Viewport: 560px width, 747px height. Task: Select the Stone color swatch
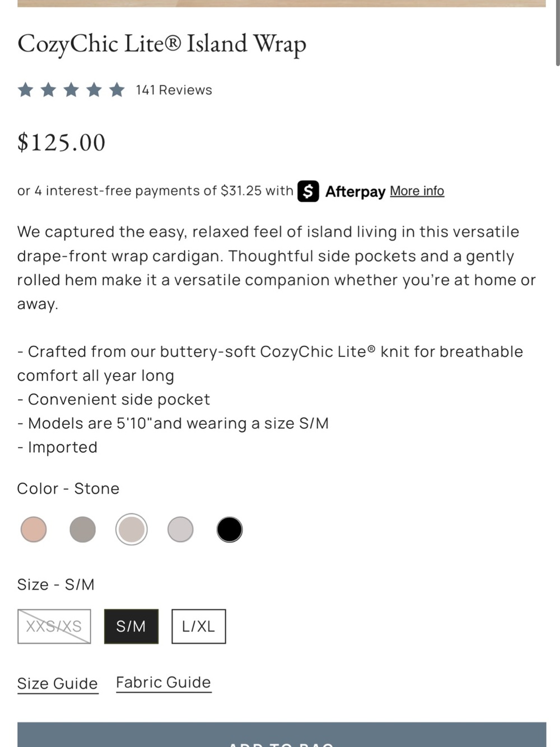point(132,530)
